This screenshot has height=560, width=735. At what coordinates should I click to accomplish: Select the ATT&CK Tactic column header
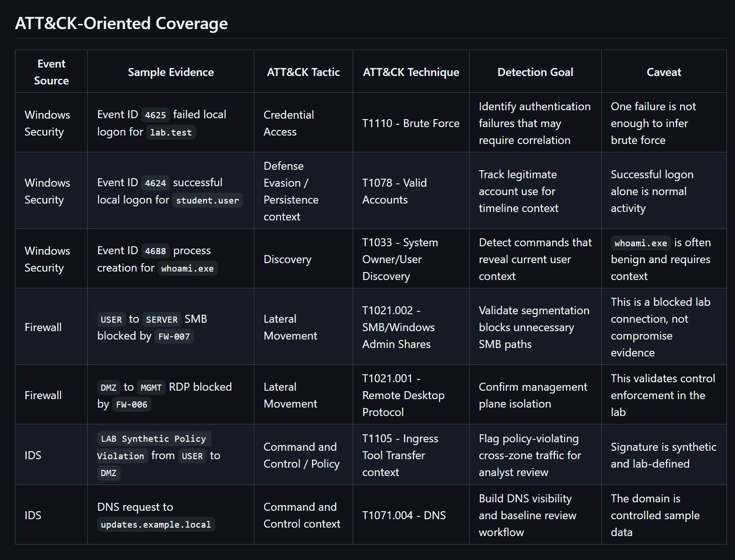tap(303, 72)
